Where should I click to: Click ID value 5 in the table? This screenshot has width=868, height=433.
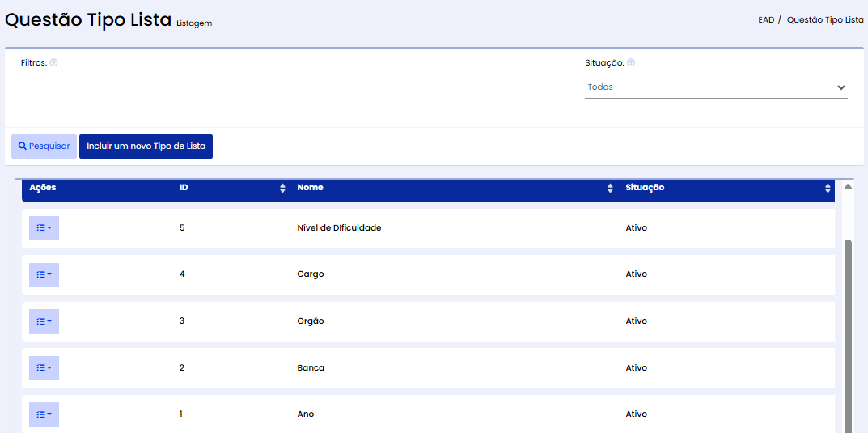(x=182, y=227)
